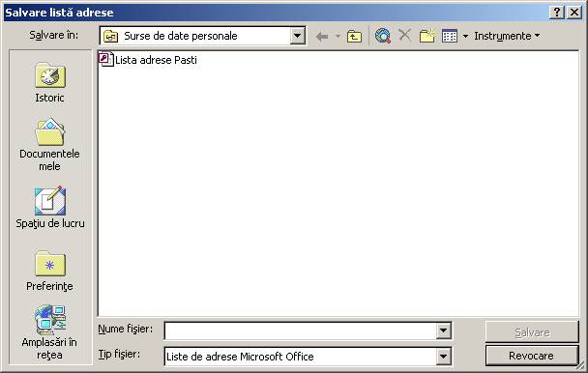Open the Search the Web icon
The width and height of the screenshot is (588, 373).
tap(383, 36)
